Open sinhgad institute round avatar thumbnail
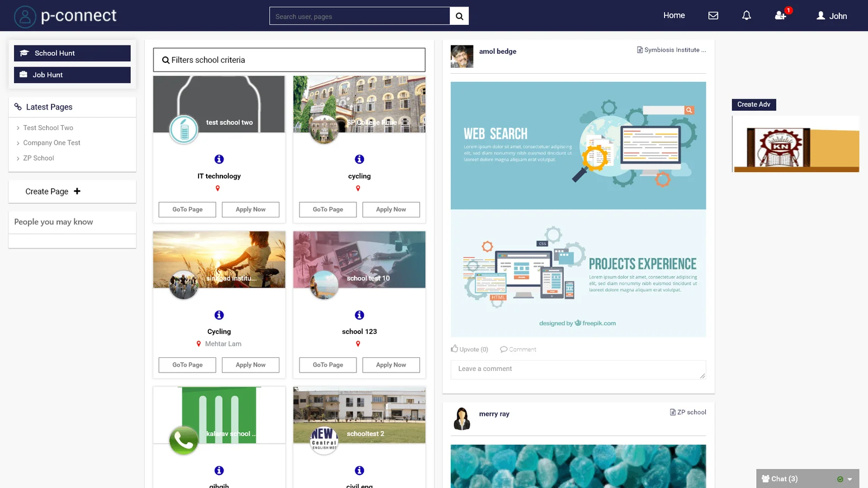This screenshot has width=868, height=488. 184,285
